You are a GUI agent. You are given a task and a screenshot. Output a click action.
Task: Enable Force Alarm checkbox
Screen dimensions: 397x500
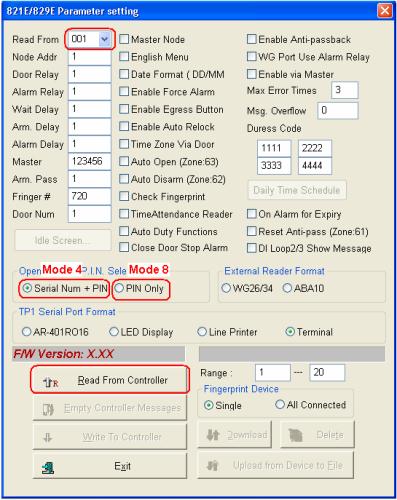pyautogui.click(x=124, y=92)
